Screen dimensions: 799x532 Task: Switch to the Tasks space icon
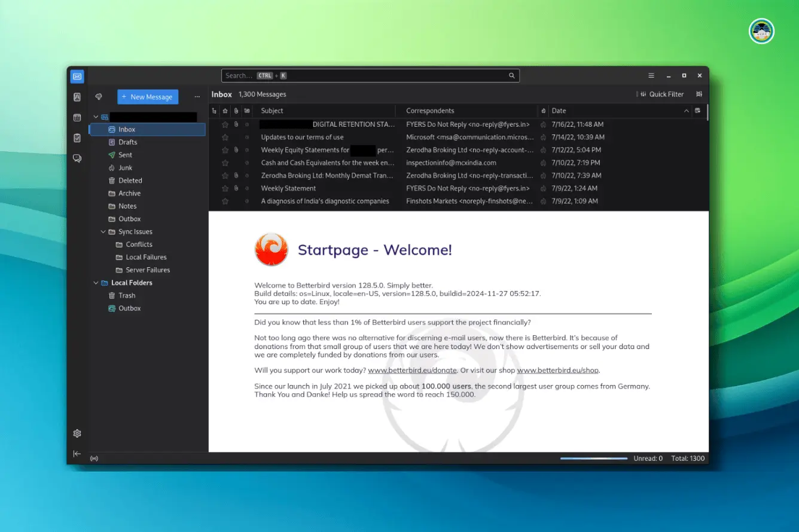77,138
